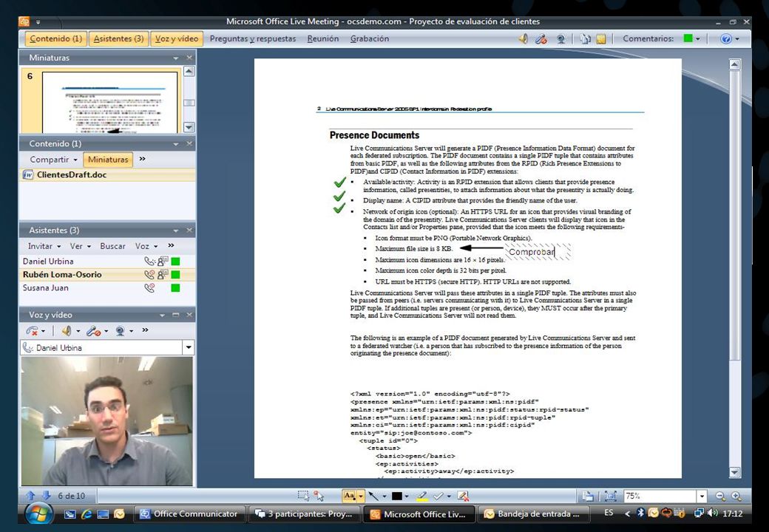Click thumbnail list scroll down arrow
The height and width of the screenshot is (532, 769).
(189, 127)
